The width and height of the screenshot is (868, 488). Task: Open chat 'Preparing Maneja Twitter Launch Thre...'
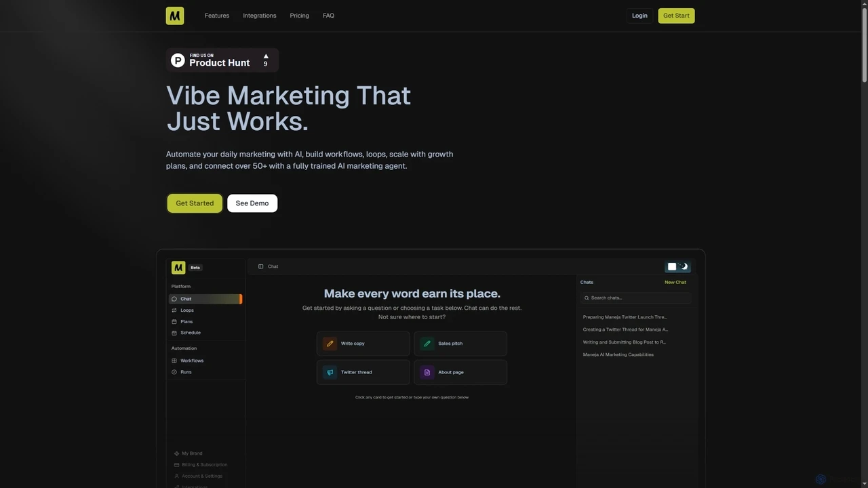tap(625, 317)
